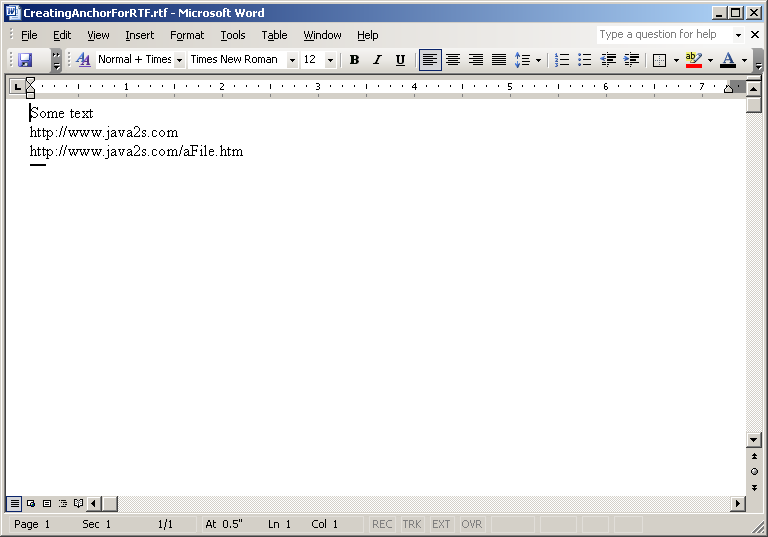This screenshot has height=537, width=768.
Task: Open the Font dropdown showing Times New Roman
Action: [292, 60]
